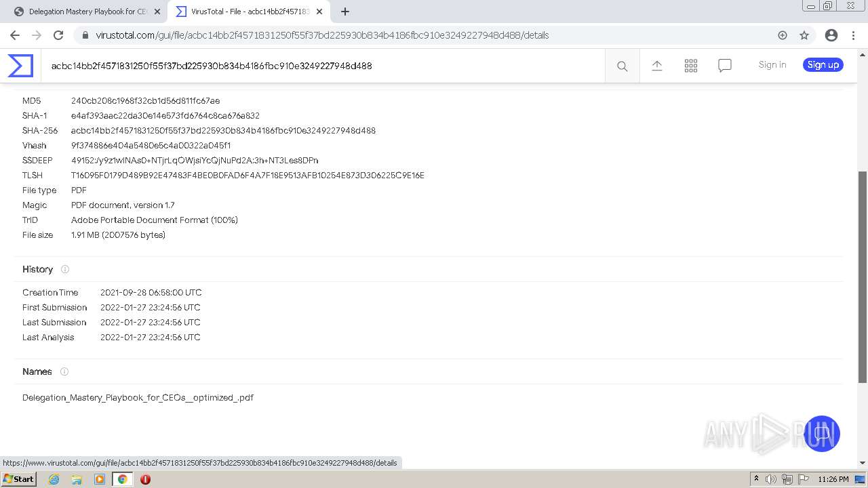Open the comments speech bubble icon
This screenshot has width=868, height=488.
tap(725, 66)
